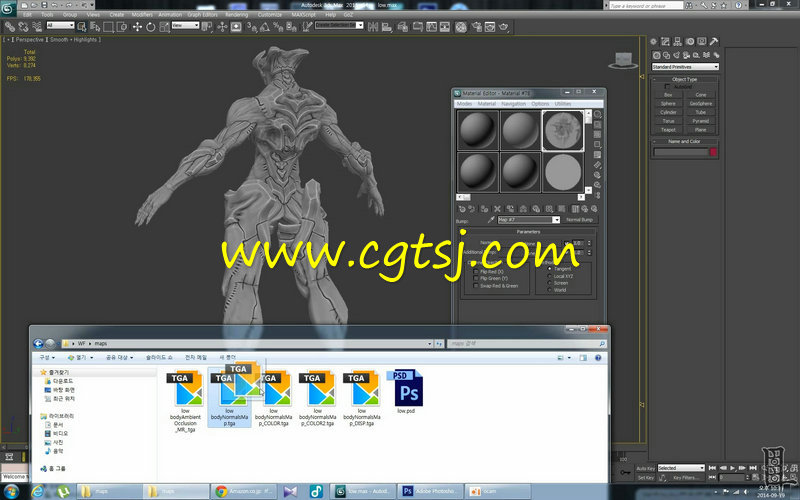Screen dimensions: 800x500
Task: Click the Align tool in main toolbar
Action: [387, 27]
